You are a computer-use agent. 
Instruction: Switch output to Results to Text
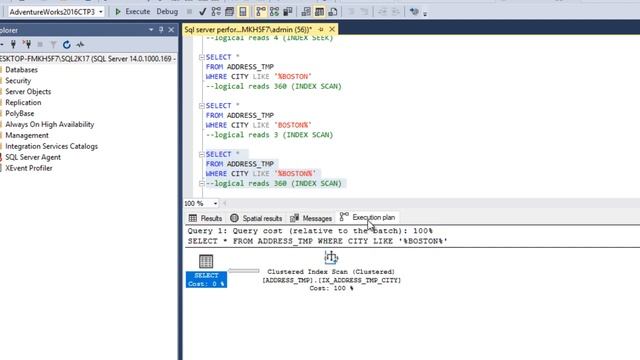[x=306, y=12]
